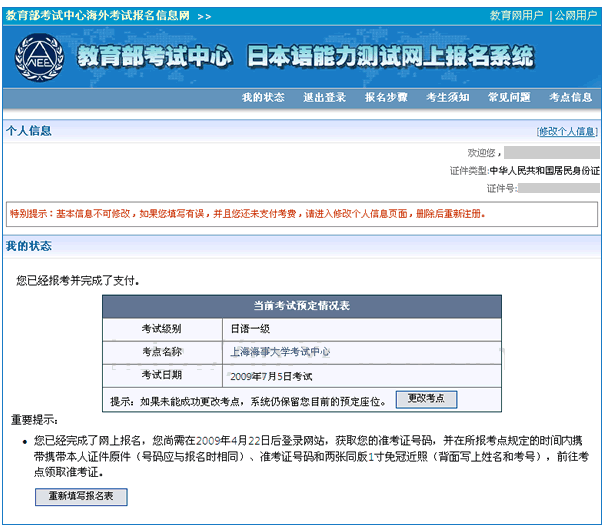The image size is (610, 531).
Task: Click the 更改考点 button
Action: coord(426,399)
